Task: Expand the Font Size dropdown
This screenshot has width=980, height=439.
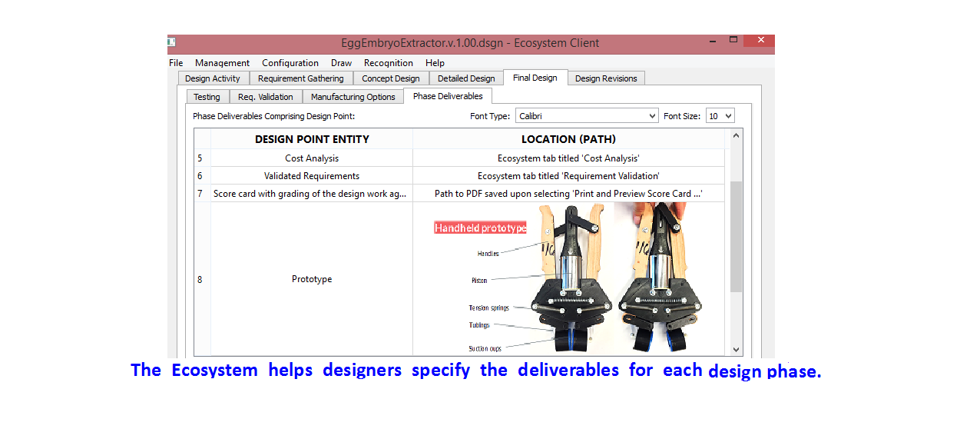Action: (720, 116)
